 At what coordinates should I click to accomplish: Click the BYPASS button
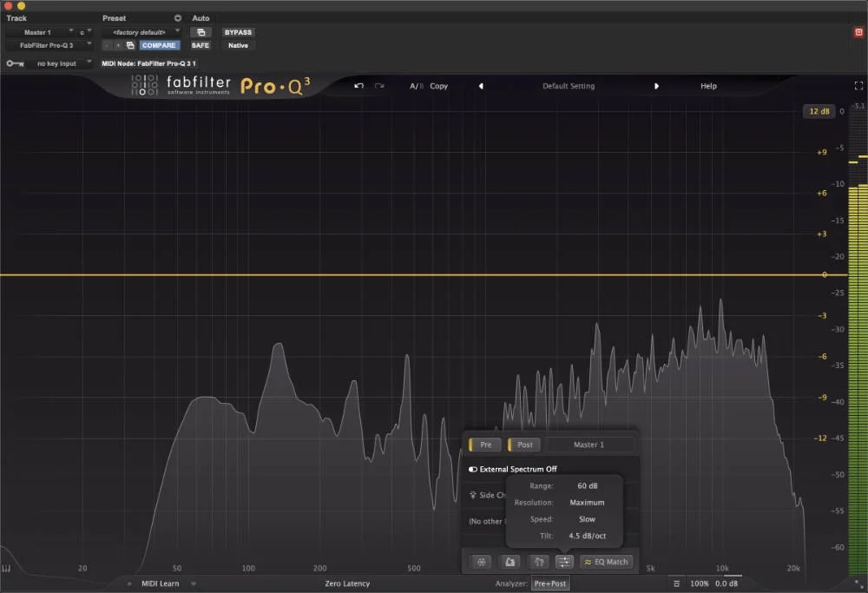tap(237, 31)
